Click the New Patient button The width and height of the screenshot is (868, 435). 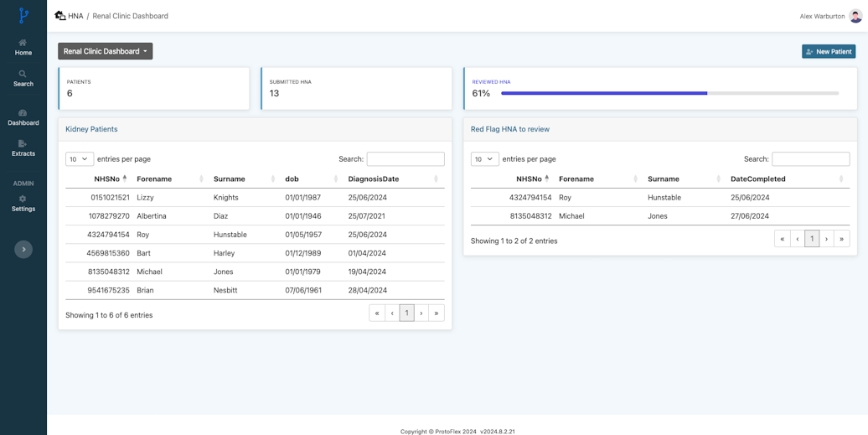(829, 51)
